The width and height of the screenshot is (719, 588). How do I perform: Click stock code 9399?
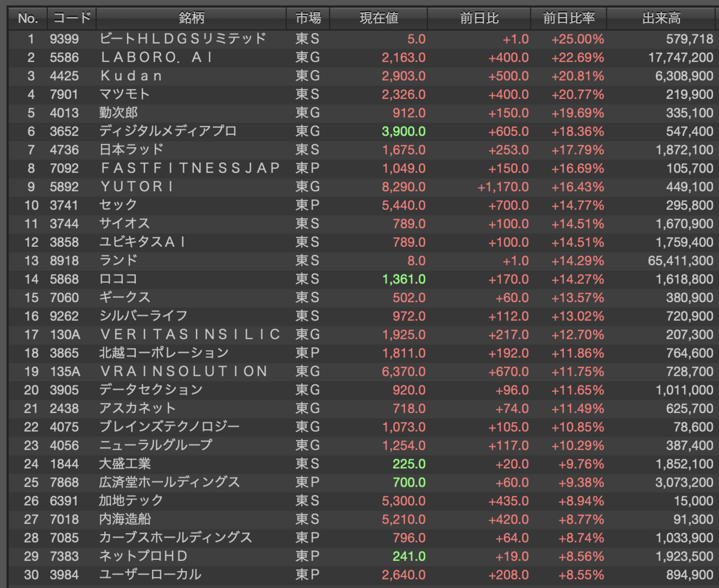64,40
